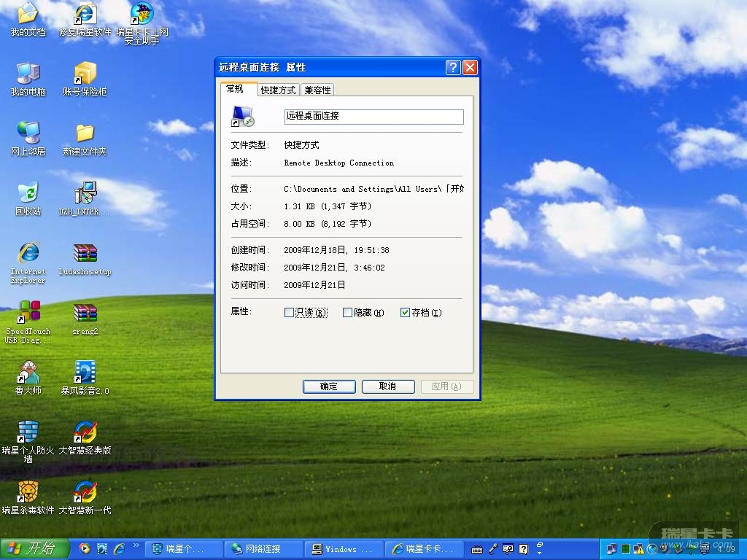Switch to the 兼容性 tab
Viewport: 747px width, 560px height.
point(317,90)
